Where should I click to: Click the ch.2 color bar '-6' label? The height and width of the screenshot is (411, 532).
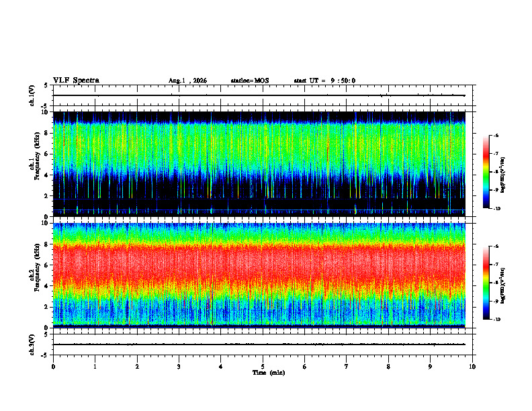[x=496, y=246]
